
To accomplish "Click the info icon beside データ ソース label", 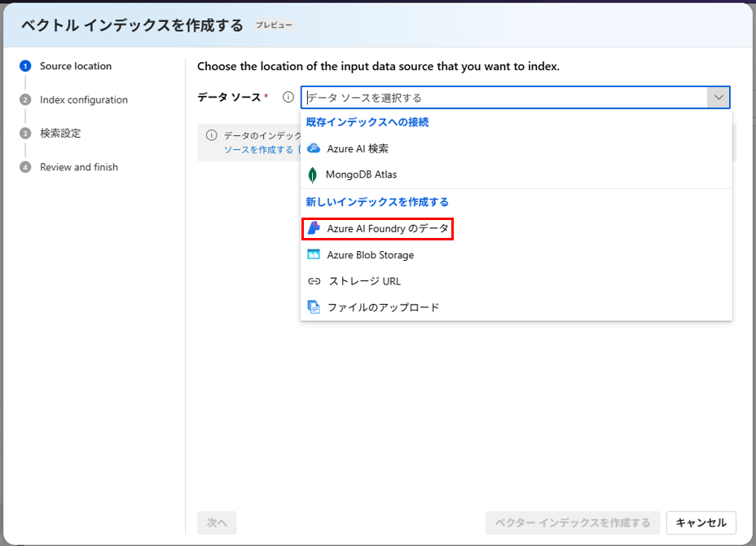I will click(288, 98).
